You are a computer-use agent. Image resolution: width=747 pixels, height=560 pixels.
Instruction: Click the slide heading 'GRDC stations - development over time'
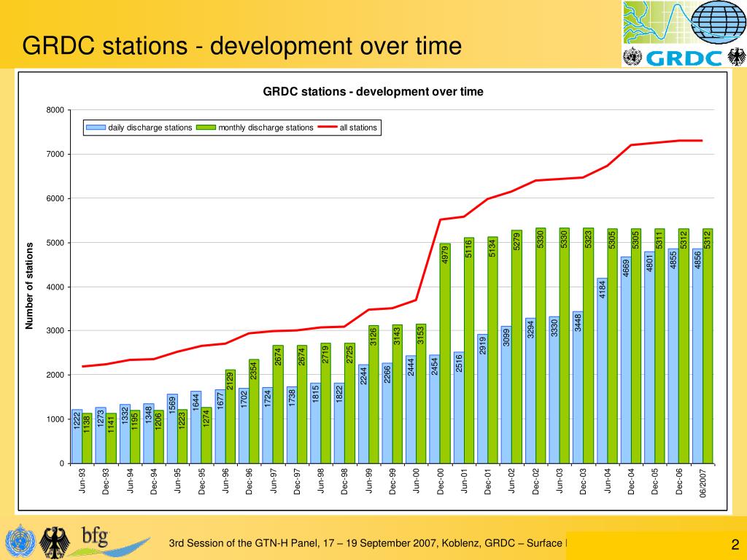pyautogui.click(x=241, y=46)
